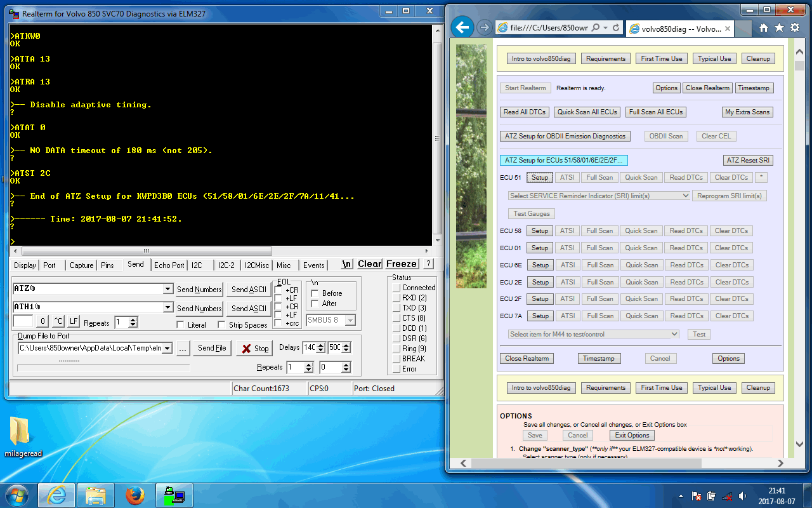Refresh the page in Internet Explorer

615,28
